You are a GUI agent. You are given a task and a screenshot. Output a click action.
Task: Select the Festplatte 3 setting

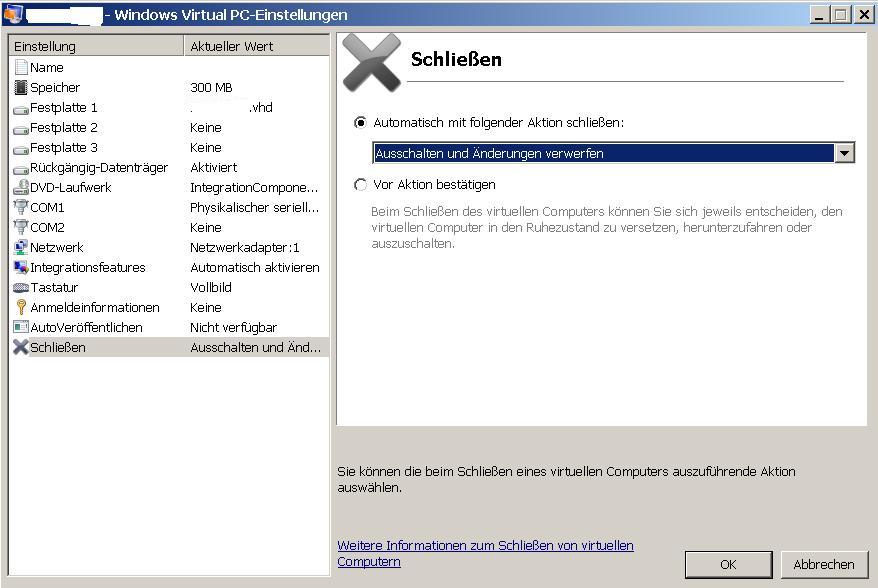click(64, 147)
